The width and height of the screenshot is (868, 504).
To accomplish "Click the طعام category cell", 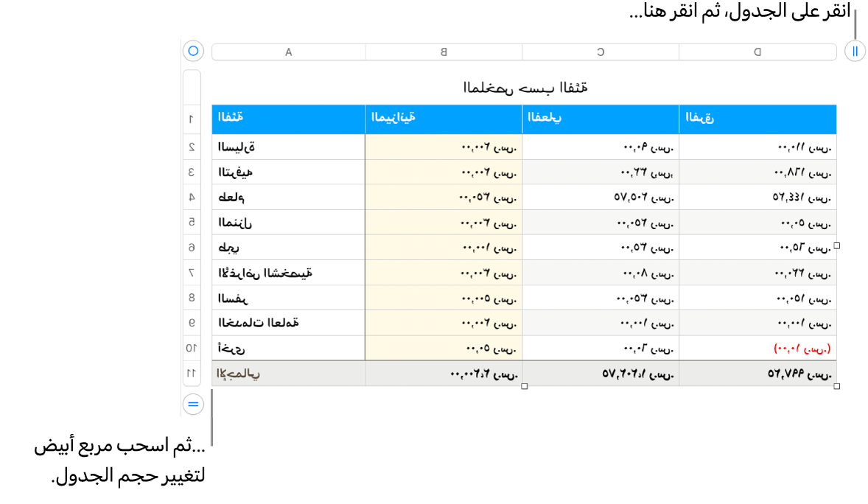I will pyautogui.click(x=288, y=197).
